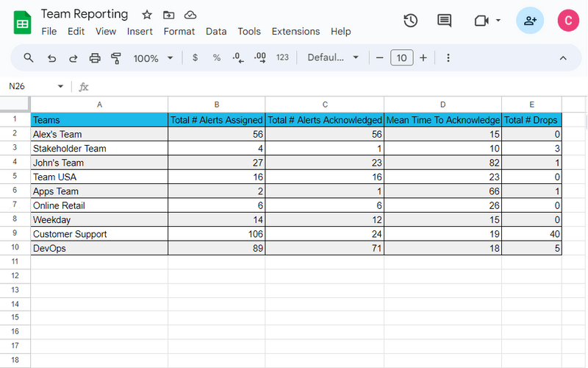Decrease decimal places
The image size is (588, 368).
pos(237,58)
